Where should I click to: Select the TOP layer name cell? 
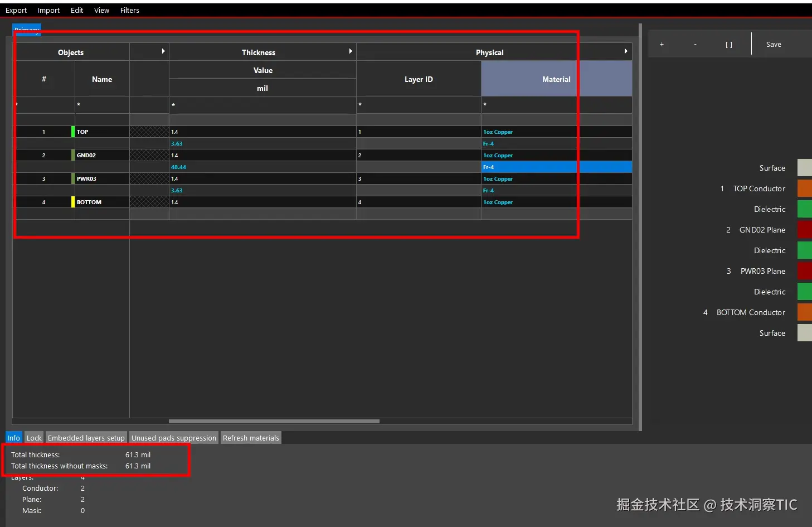click(102, 132)
